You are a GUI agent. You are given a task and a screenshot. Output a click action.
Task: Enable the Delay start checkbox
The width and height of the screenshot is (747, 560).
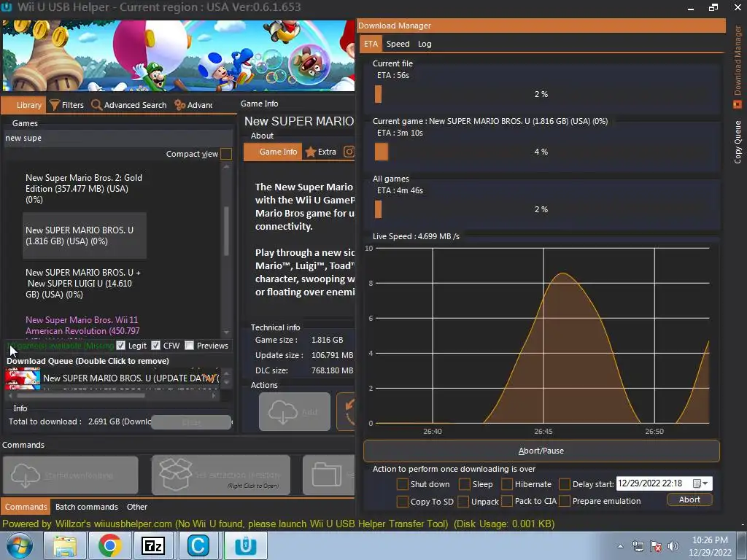point(565,484)
